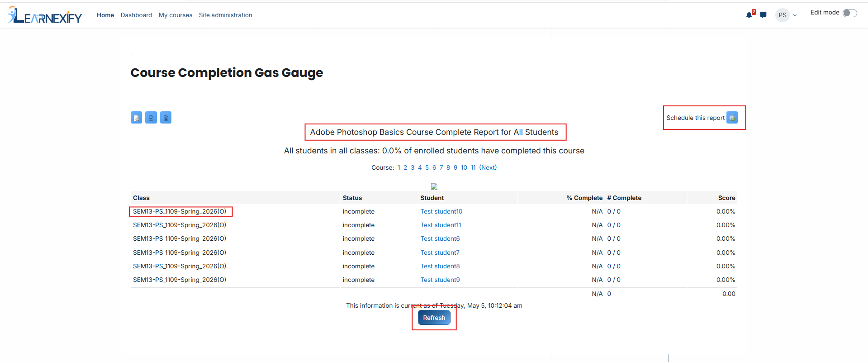Open the notifications bell

(749, 15)
